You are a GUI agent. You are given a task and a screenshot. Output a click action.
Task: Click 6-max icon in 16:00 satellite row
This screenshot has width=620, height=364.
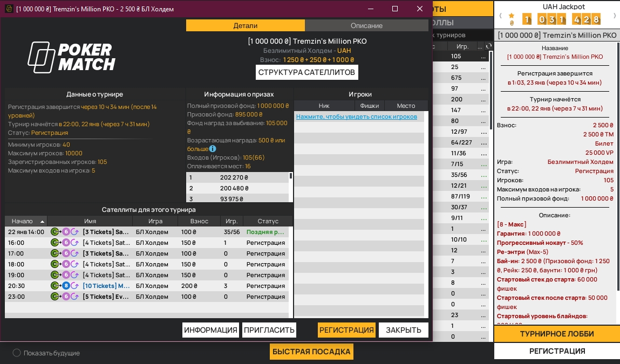pos(66,243)
